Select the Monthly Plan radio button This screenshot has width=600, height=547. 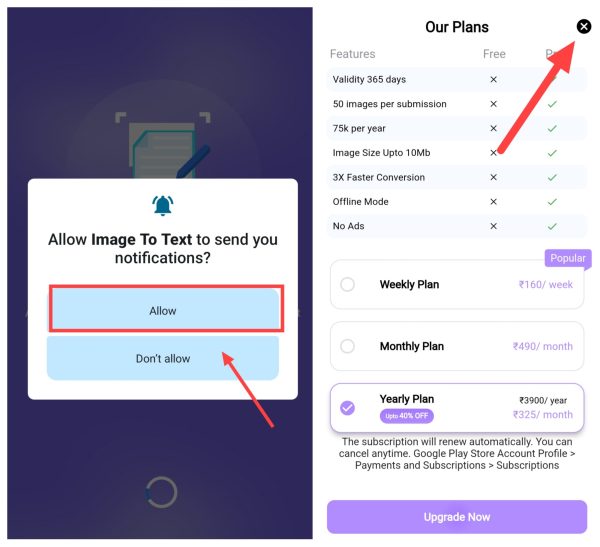[347, 346]
